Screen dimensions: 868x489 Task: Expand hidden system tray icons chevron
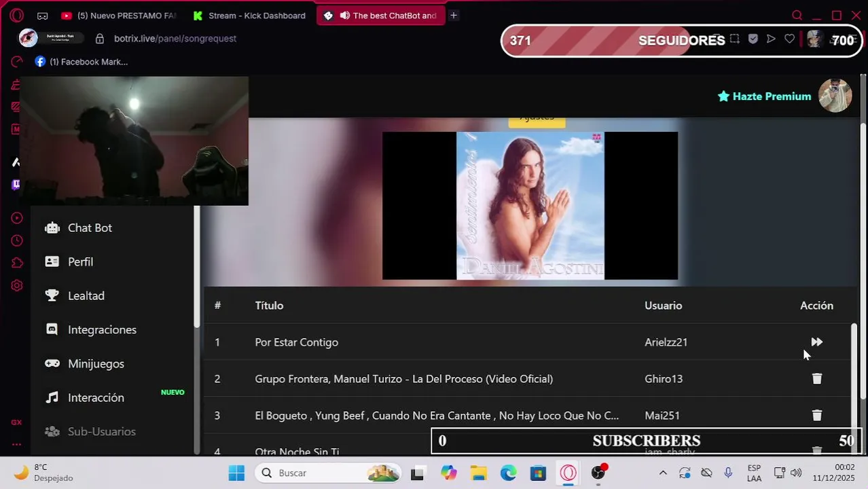click(x=663, y=473)
